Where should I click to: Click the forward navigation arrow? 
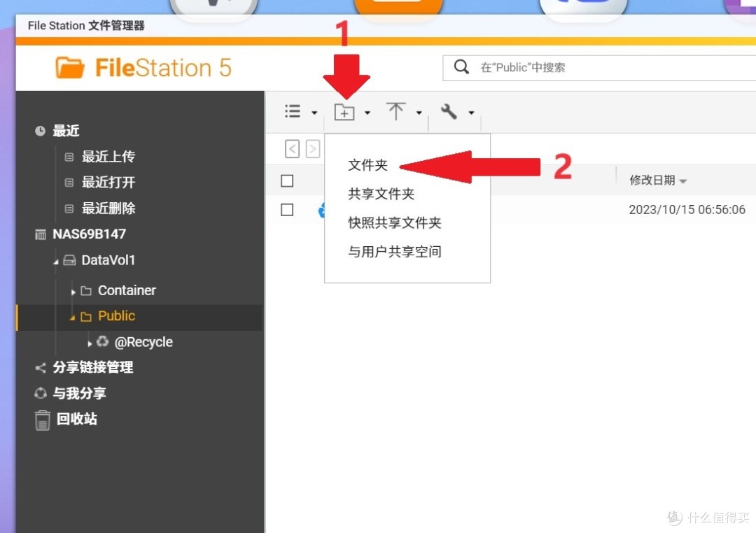[312, 149]
